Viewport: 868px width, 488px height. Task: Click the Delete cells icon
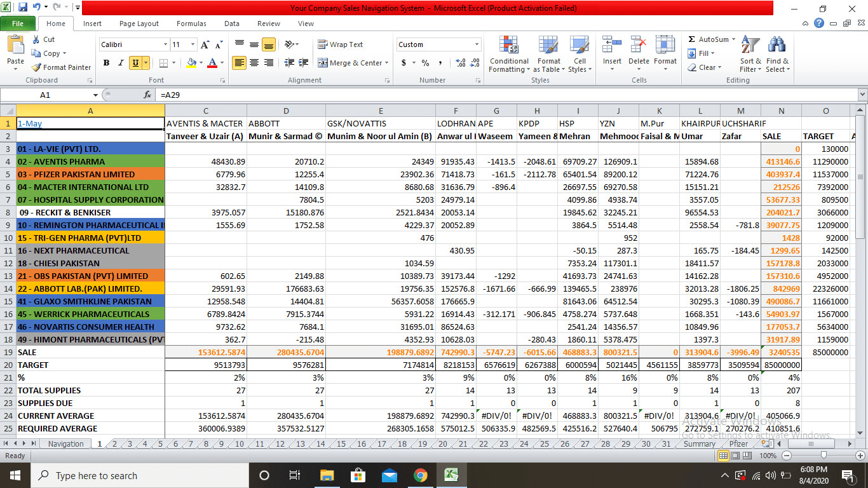pyautogui.click(x=639, y=46)
